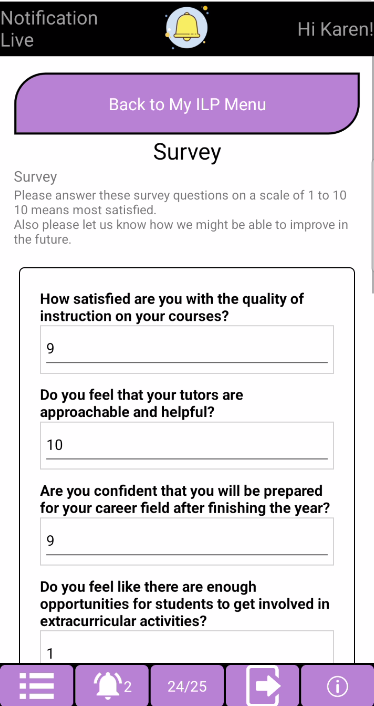Open the info circle icon
The height and width of the screenshot is (706, 374).
[x=337, y=686]
